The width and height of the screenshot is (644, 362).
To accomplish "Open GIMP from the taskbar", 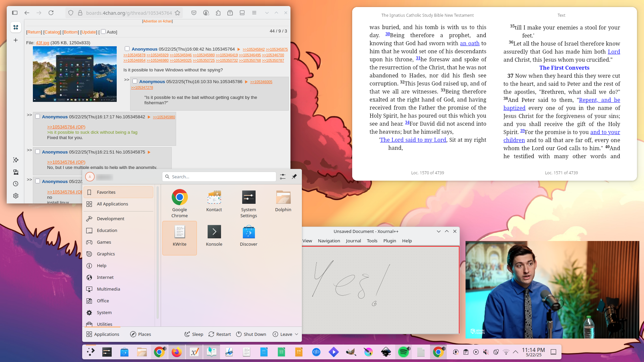I will 351,352.
